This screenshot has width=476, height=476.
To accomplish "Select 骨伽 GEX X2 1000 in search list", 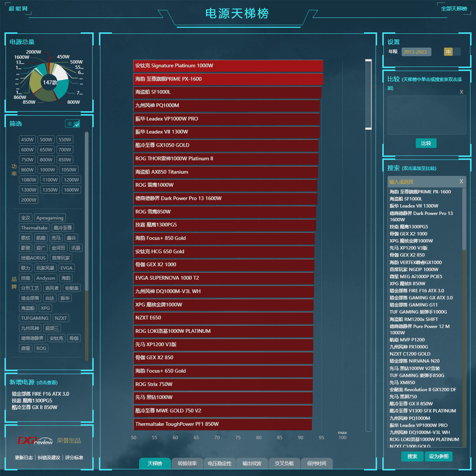I will [x=408, y=234].
